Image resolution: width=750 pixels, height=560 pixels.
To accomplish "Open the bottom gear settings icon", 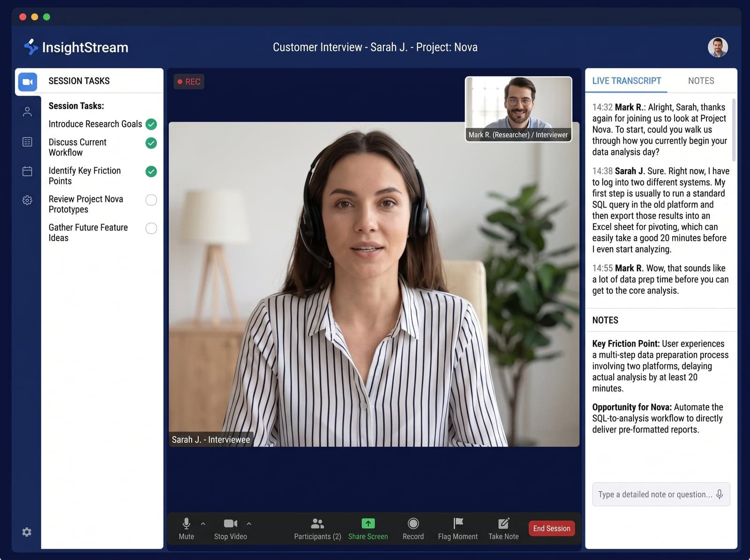I will (x=27, y=532).
